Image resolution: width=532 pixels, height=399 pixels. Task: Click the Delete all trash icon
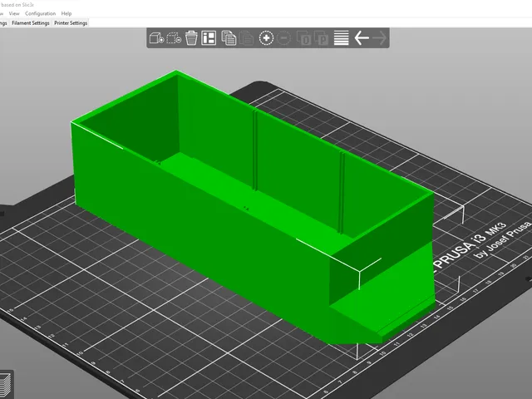tap(191, 38)
